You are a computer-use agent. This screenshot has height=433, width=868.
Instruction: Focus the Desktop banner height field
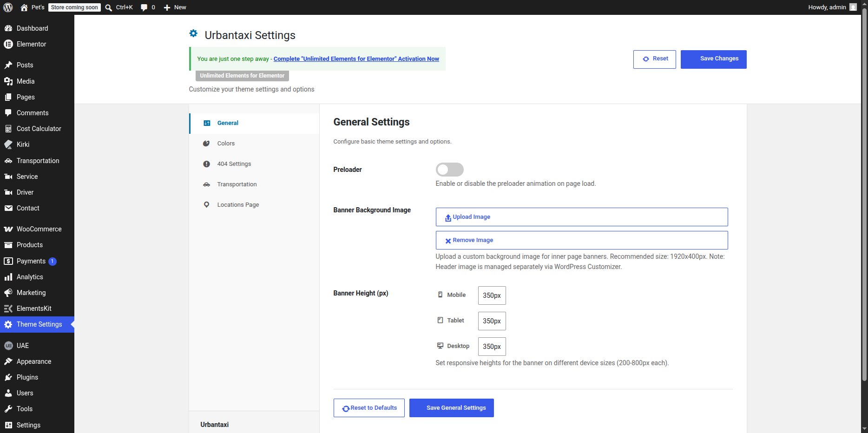pyautogui.click(x=492, y=347)
